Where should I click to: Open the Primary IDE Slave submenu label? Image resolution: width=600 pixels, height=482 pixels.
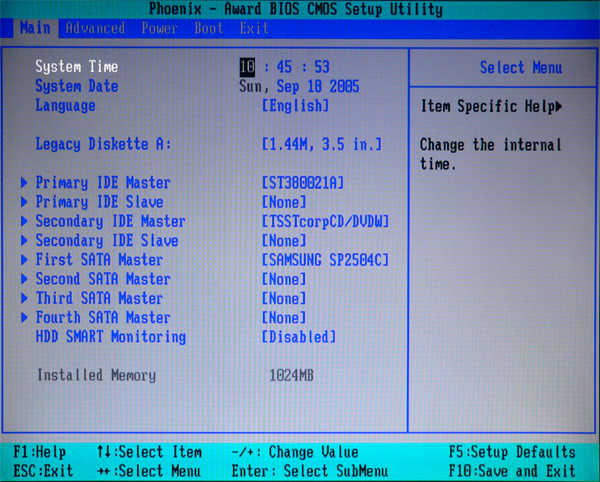[x=99, y=202]
